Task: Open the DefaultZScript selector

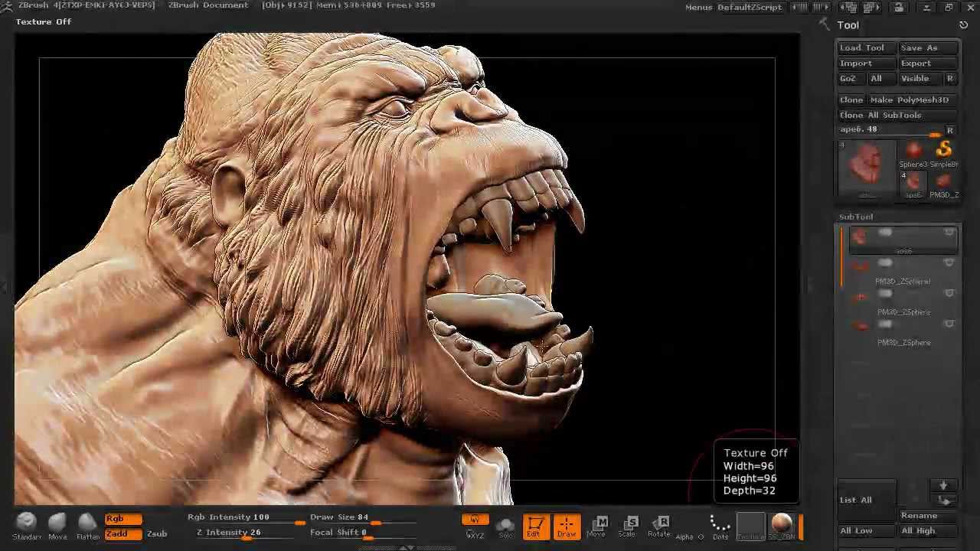Action: point(749,7)
